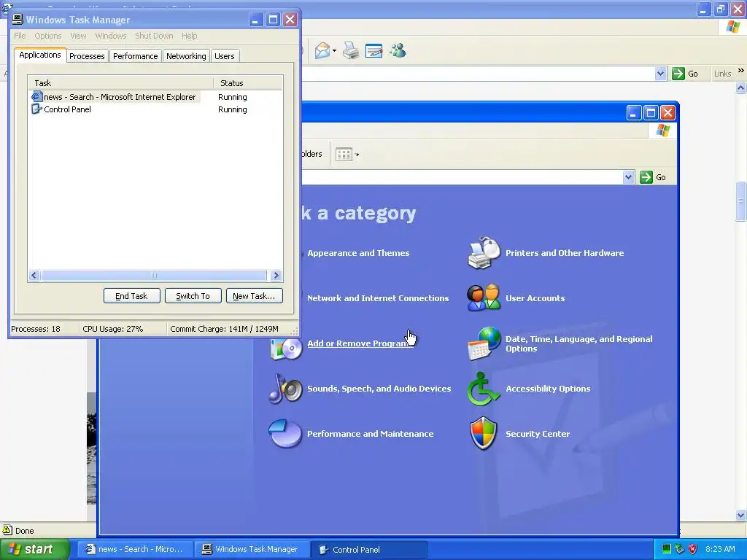Click the Printers and Other Hardware icon
Screen dimensions: 747x560
484,253
